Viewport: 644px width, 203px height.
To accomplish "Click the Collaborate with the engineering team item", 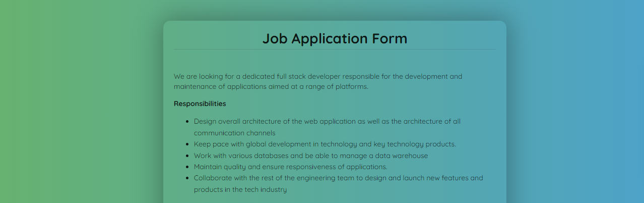I will point(338,184).
